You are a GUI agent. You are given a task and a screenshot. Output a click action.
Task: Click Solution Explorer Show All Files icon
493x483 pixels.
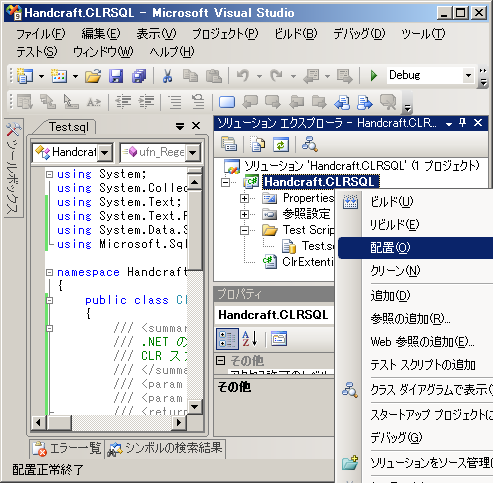click(258, 144)
